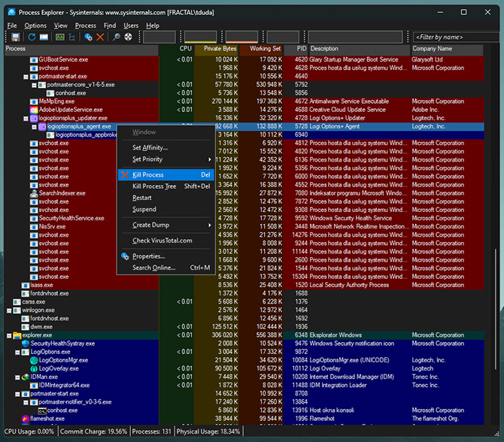Click the lsass.exe process icon

point(26,285)
